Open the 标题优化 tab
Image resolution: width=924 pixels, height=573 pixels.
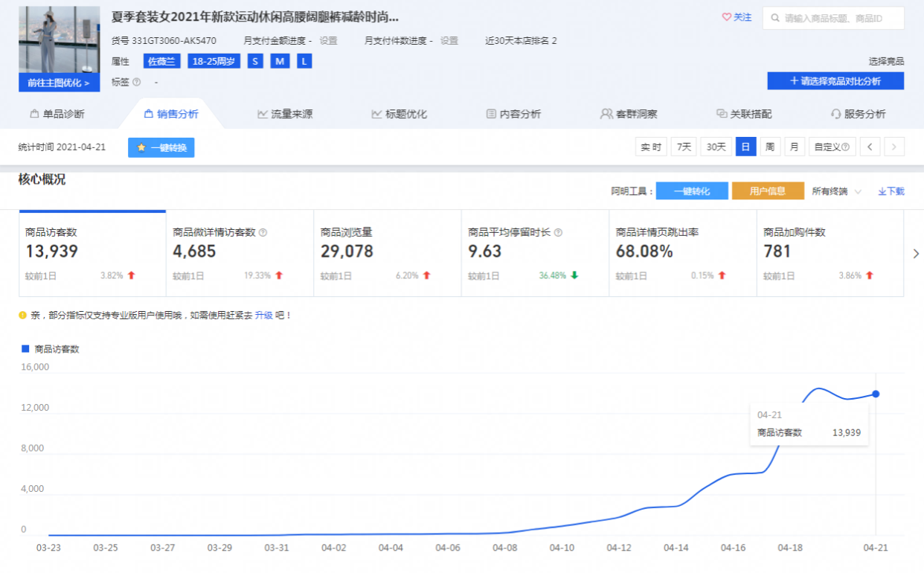point(400,114)
